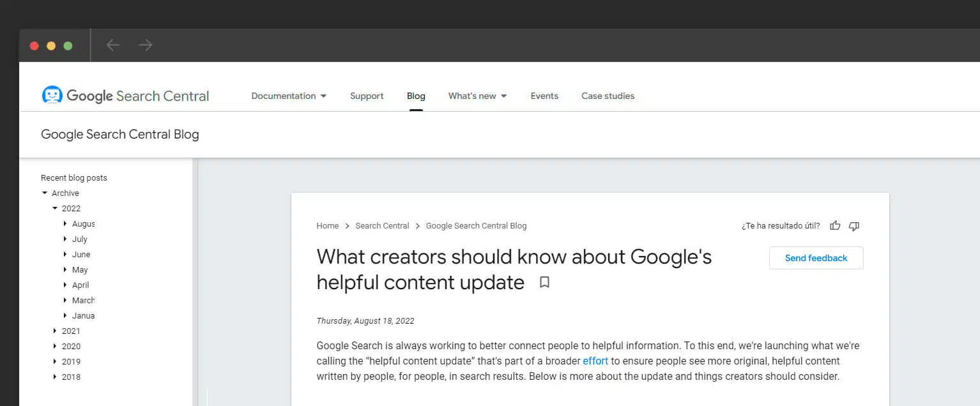This screenshot has width=980, height=406.
Task: Select Recent blog posts in the sidebar
Action: [x=74, y=177]
